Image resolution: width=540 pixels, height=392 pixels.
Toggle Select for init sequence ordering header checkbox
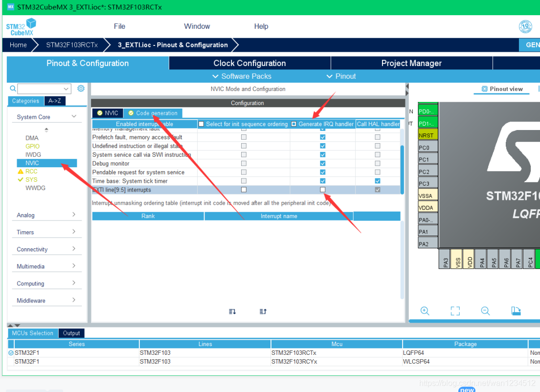[202, 124]
